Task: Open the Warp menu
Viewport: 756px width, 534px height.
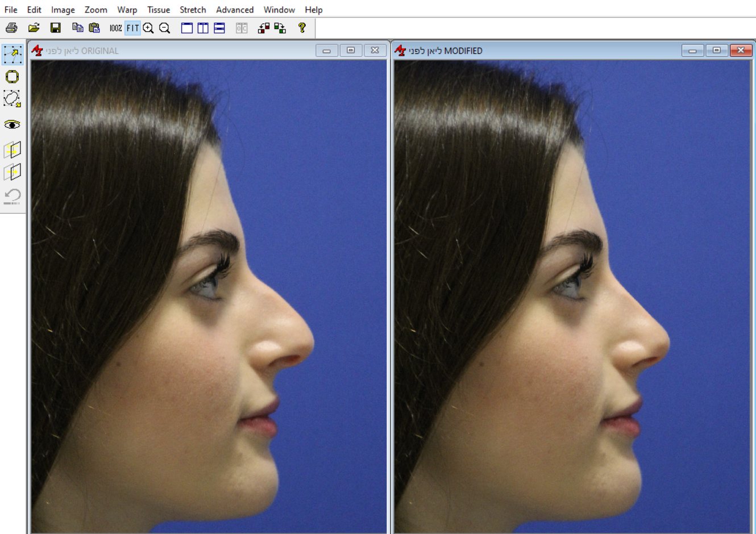Action: 127,10
